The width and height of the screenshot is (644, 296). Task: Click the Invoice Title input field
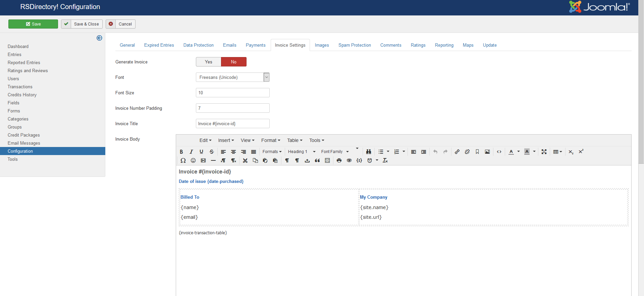[x=233, y=124]
